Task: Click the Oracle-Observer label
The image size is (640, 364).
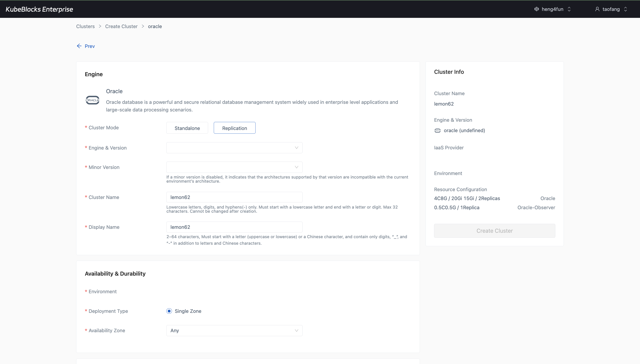Action: point(536,207)
